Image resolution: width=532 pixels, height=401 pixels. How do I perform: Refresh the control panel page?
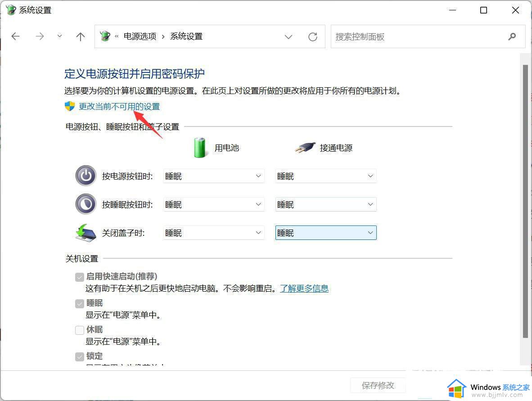click(x=313, y=36)
